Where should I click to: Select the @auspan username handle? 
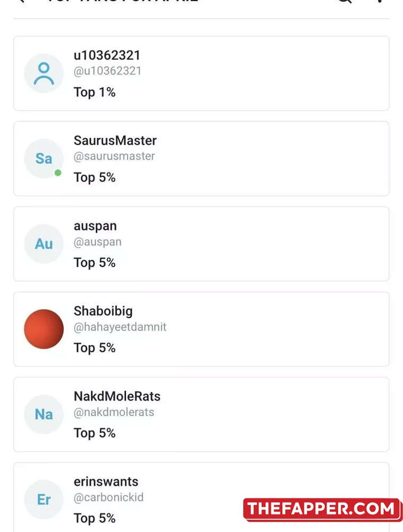[98, 242]
